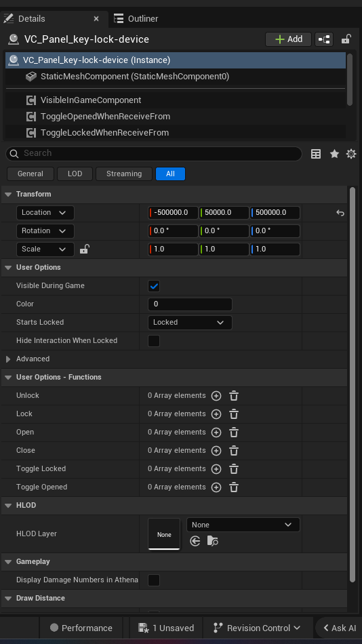362x644 pixels.
Task: Collapse the Transform section
Action: pyautogui.click(x=8, y=195)
